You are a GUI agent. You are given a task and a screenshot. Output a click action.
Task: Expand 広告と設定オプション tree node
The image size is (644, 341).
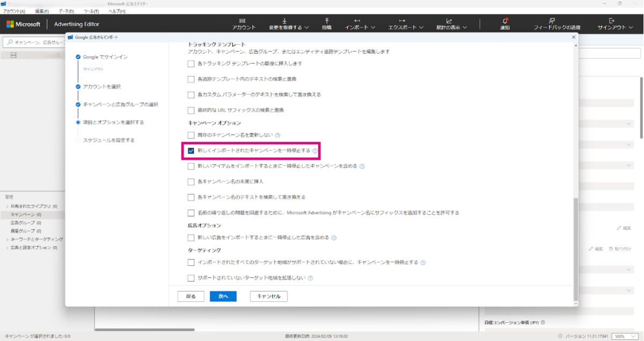coord(7,248)
